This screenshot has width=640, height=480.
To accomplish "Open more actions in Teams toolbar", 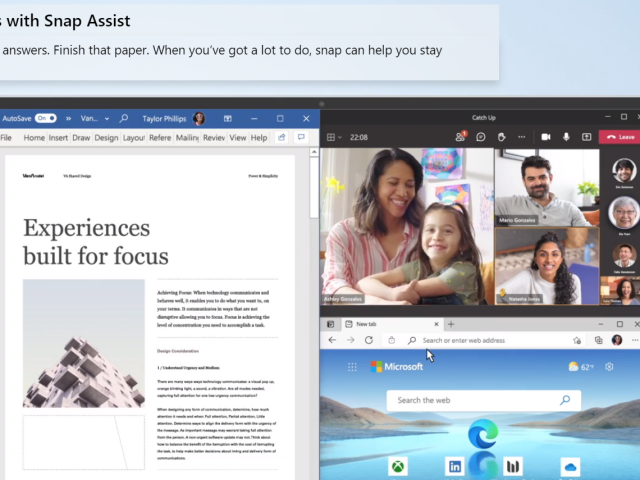I will (x=520, y=137).
